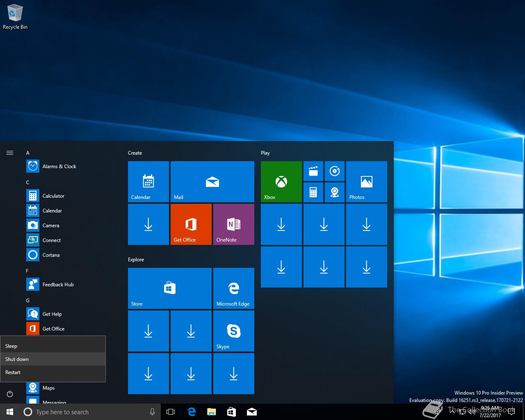This screenshot has height=420, width=525.
Task: Open the Photos tile
Action: (367, 182)
